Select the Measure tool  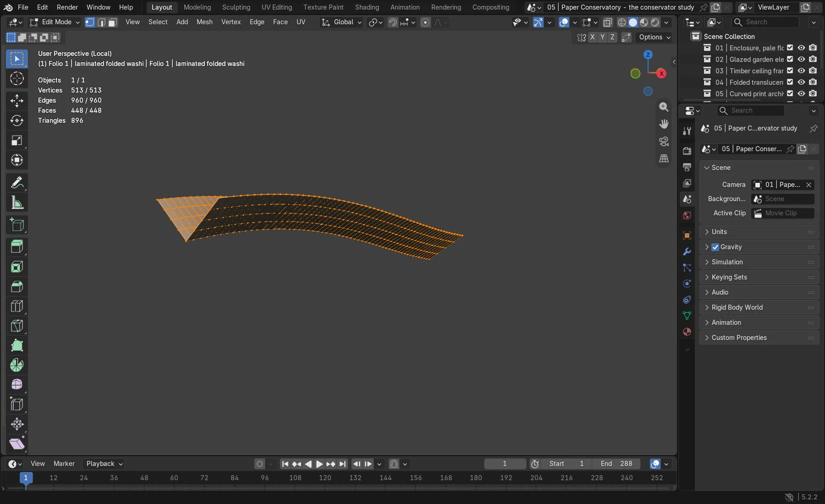point(17,202)
